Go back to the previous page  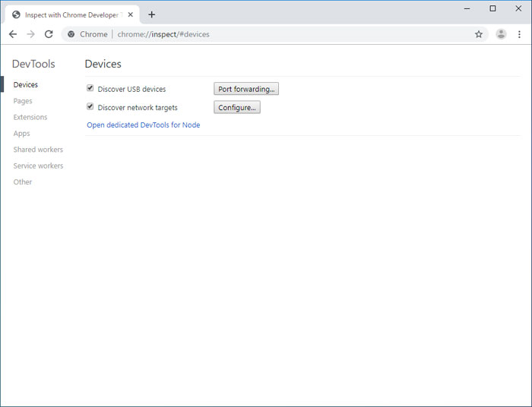click(x=13, y=34)
